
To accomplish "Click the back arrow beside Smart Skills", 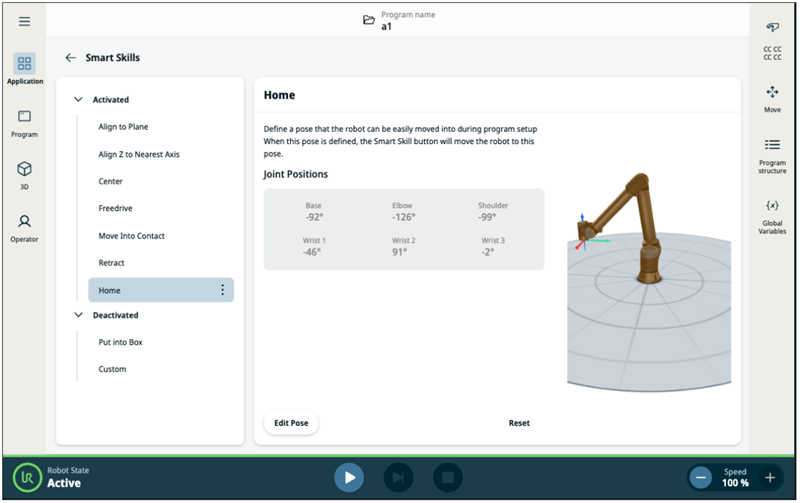I will (70, 58).
